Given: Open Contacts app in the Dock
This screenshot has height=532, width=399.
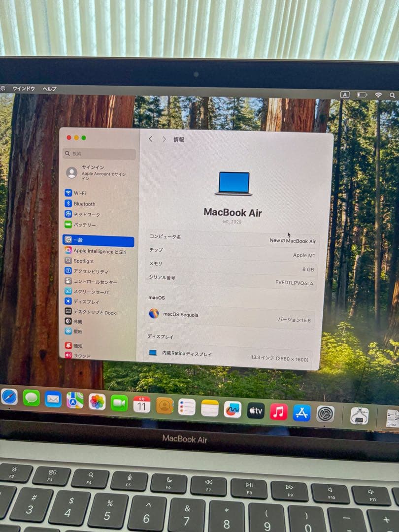Looking at the screenshot, I should (x=165, y=405).
